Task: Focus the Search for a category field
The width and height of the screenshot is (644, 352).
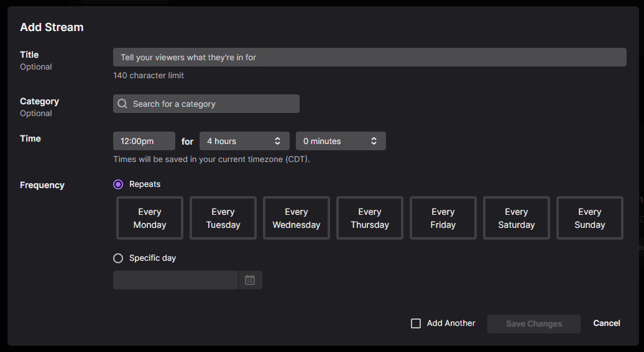Action: point(211,104)
